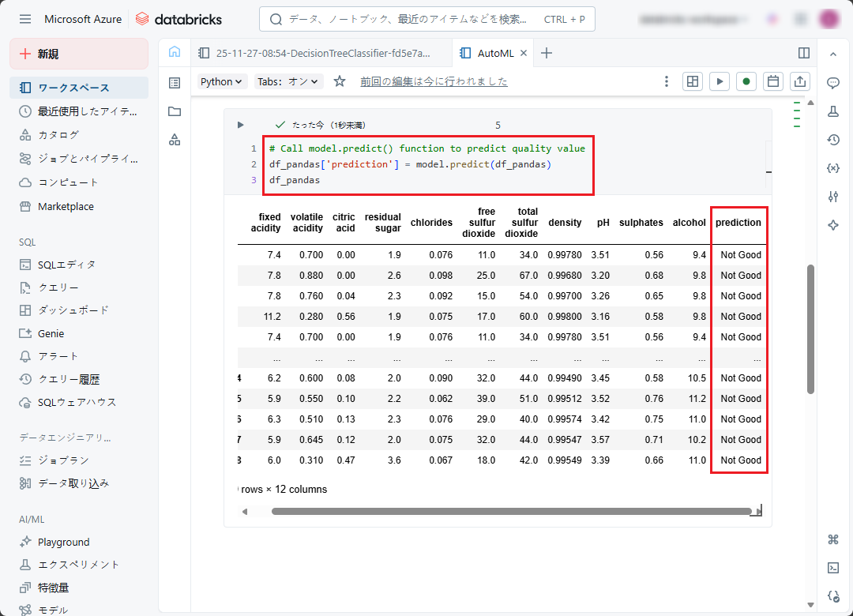853x616 pixels.
Task: Open the comments panel icon
Action: pyautogui.click(x=832, y=83)
